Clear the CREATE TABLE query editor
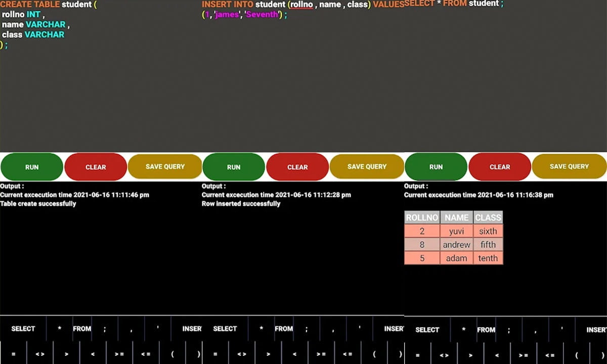 point(96,167)
